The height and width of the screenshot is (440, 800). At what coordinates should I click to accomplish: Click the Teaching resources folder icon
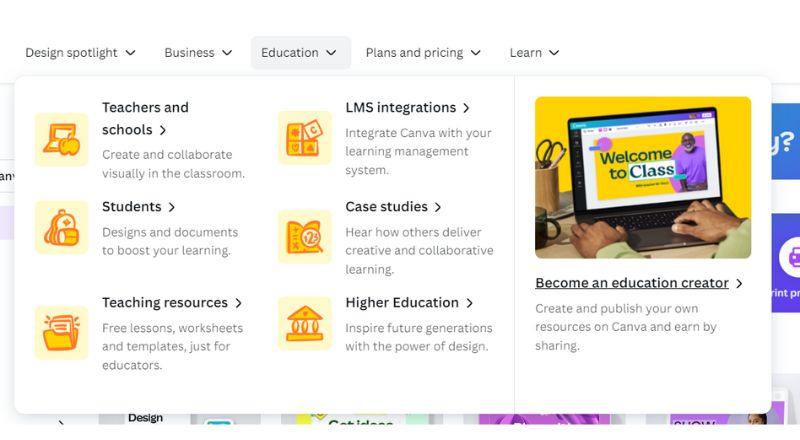pyautogui.click(x=61, y=332)
